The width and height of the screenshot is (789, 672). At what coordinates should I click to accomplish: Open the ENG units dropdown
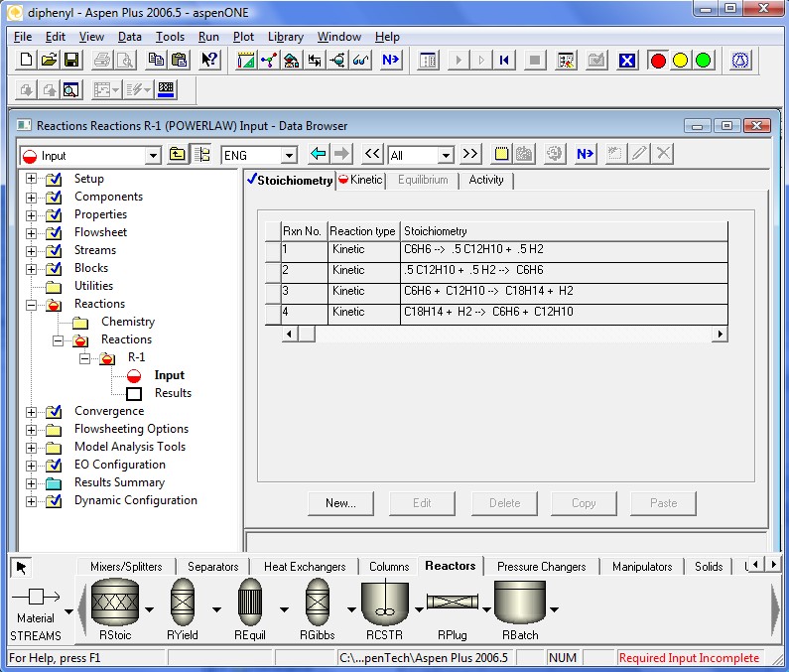point(289,156)
